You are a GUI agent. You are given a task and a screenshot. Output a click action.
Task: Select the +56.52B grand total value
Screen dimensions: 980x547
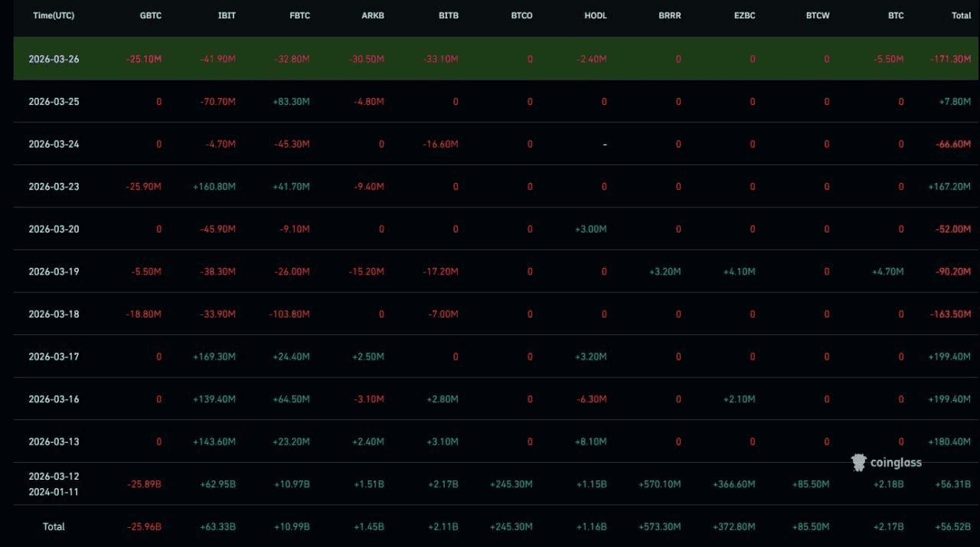(952, 526)
